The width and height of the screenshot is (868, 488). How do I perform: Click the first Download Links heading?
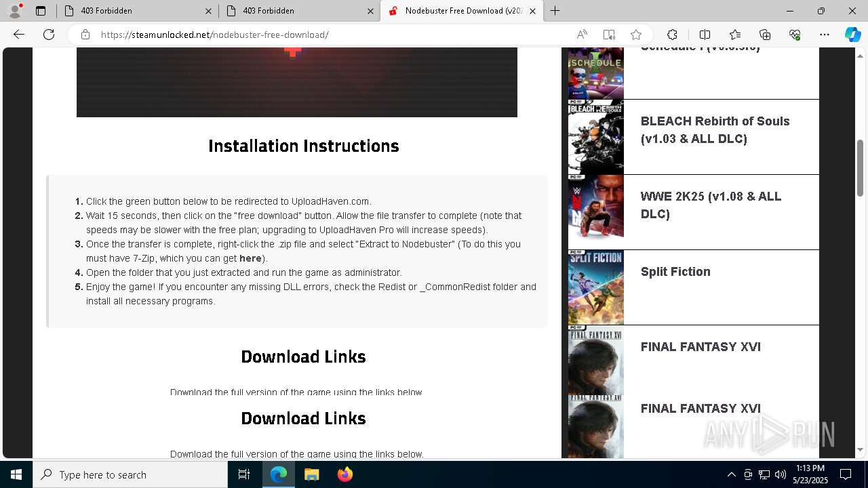coord(303,357)
